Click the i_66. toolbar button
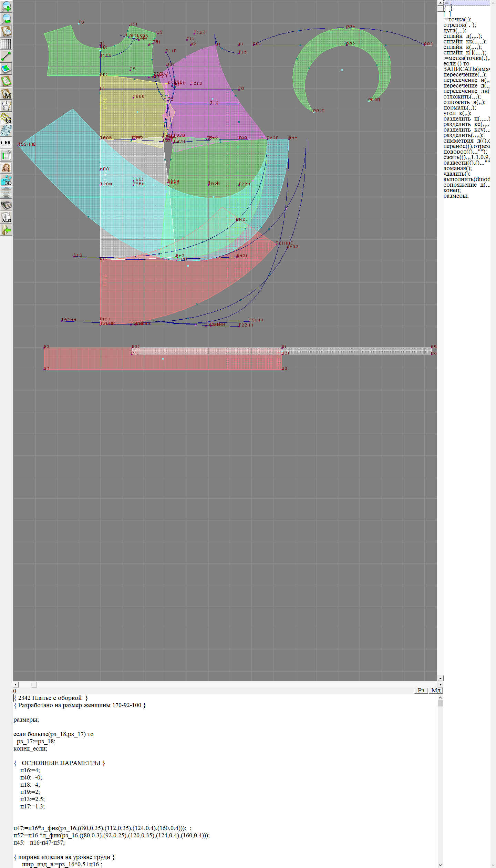 click(x=6, y=143)
